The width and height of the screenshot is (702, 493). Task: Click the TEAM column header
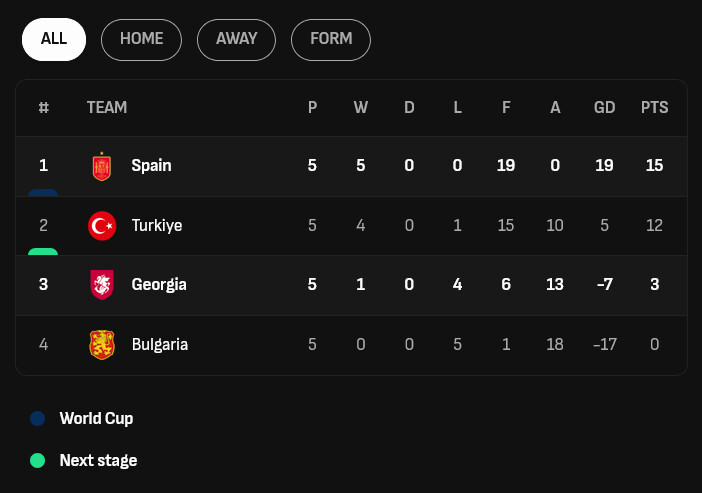[107, 108]
